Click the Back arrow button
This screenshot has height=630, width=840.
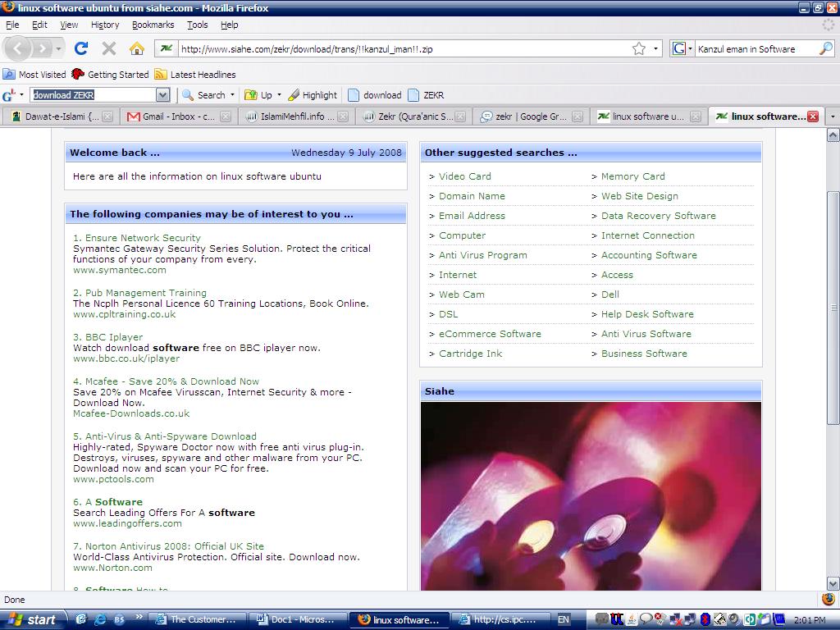(x=19, y=48)
